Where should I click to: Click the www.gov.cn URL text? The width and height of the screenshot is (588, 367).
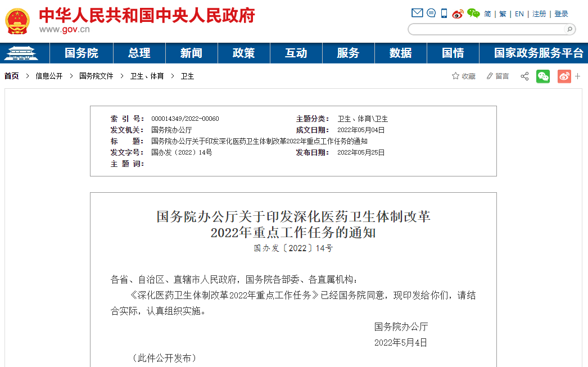coord(65,29)
